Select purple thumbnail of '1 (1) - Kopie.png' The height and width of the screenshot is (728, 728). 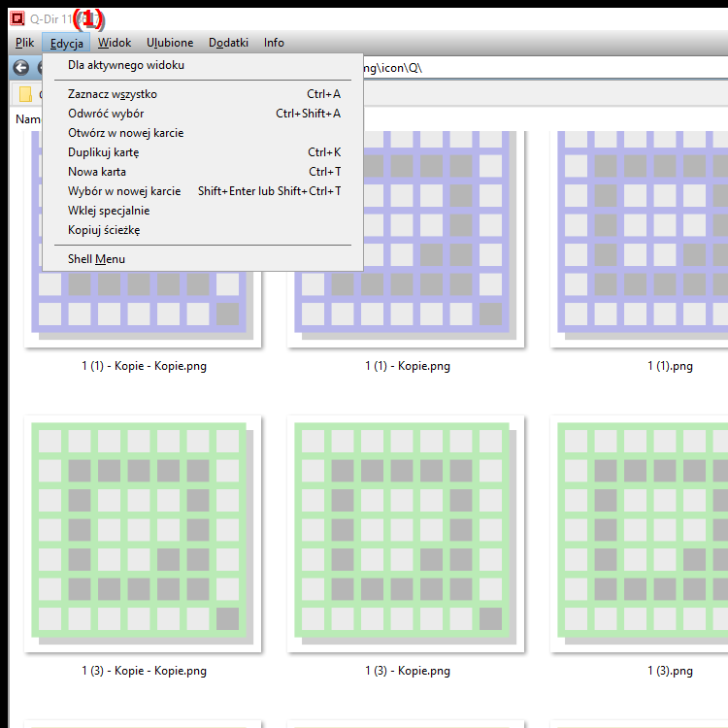406,239
